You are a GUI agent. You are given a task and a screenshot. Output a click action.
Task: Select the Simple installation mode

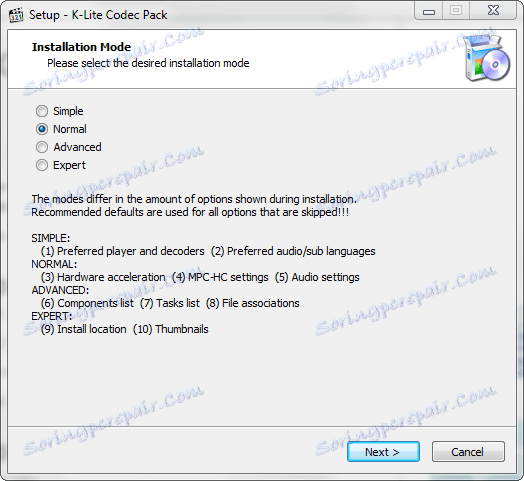click(x=59, y=111)
